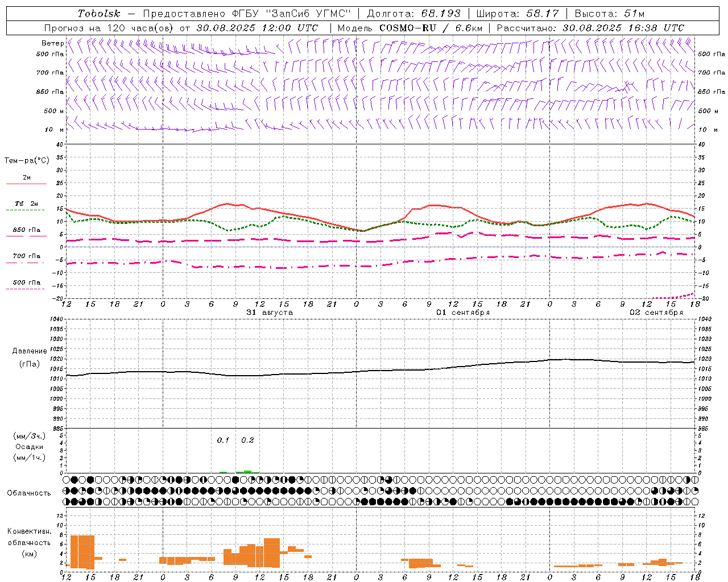Click the Tobolsk station title

point(100,14)
